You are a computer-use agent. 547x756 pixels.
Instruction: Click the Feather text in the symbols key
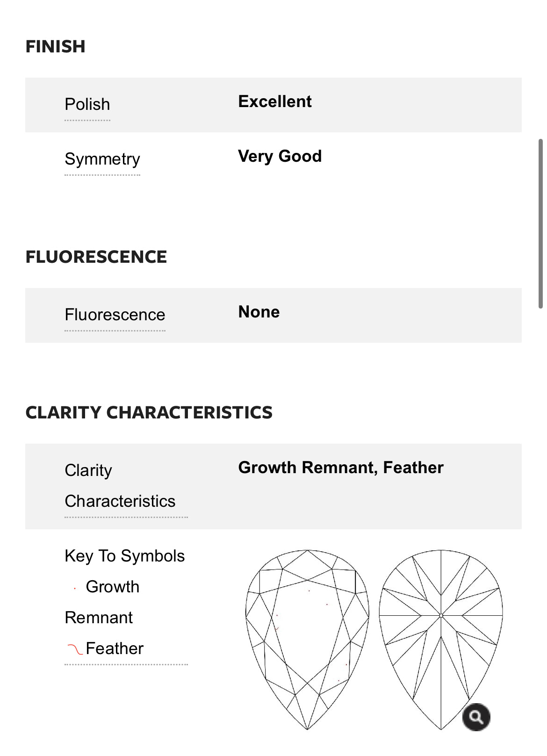pyautogui.click(x=115, y=649)
